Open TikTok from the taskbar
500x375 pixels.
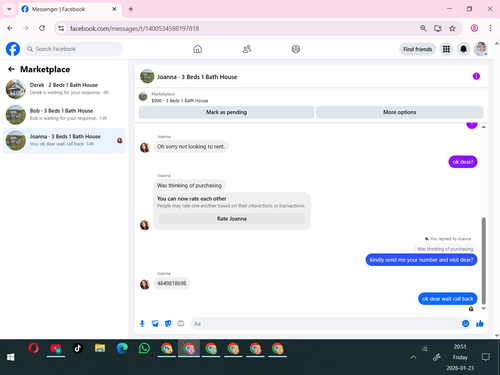pyautogui.click(x=78, y=349)
